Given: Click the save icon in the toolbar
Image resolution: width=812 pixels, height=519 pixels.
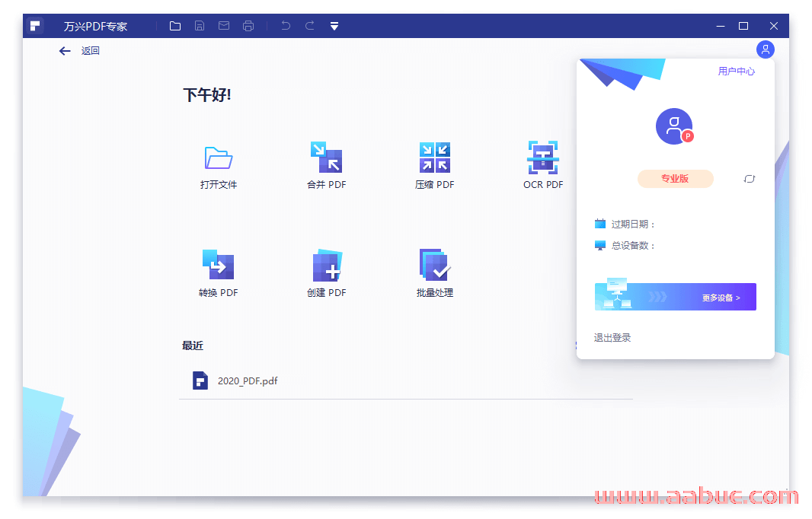Looking at the screenshot, I should 199,25.
